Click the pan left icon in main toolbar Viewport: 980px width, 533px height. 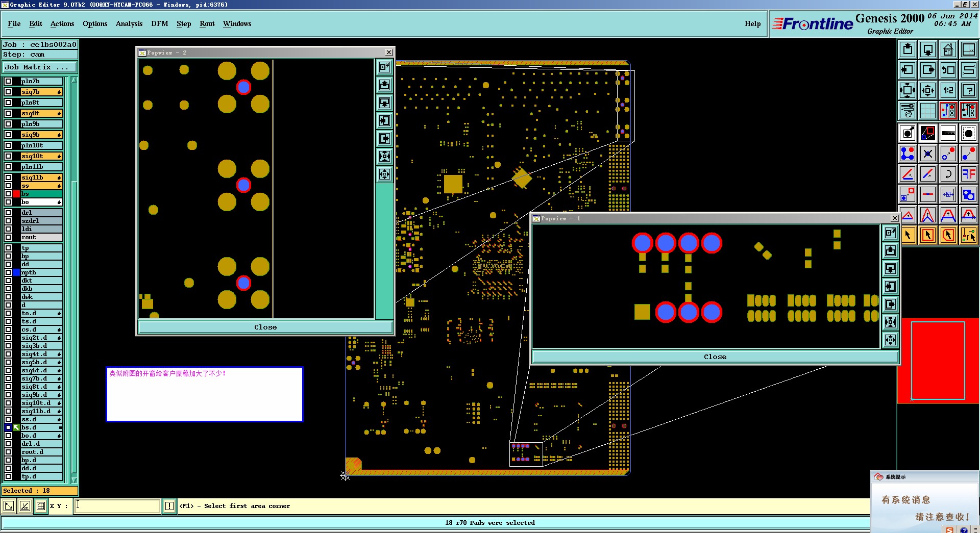point(908,70)
